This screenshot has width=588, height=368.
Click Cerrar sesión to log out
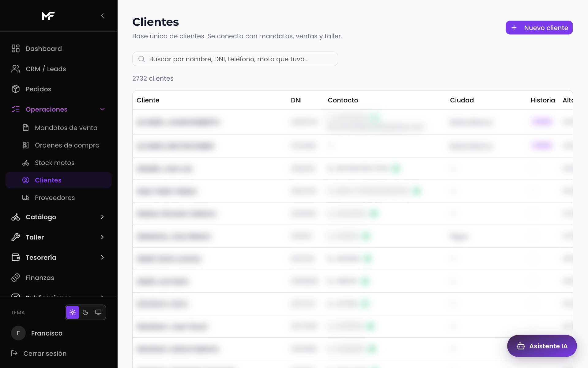pos(39,353)
